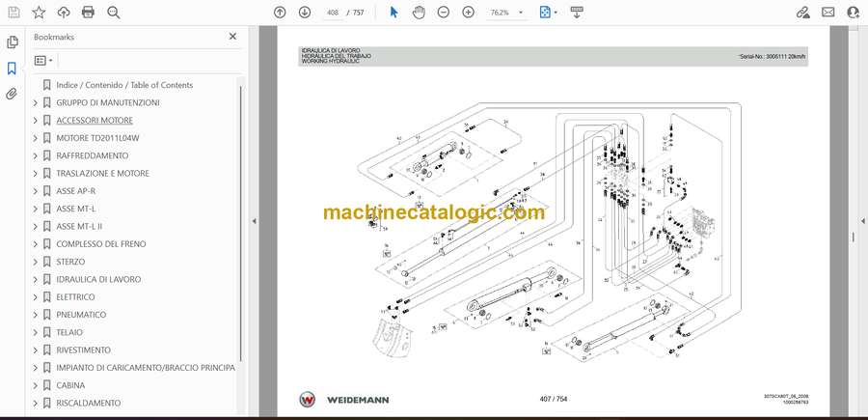Open the ELETTRICO bookmark

(x=75, y=297)
